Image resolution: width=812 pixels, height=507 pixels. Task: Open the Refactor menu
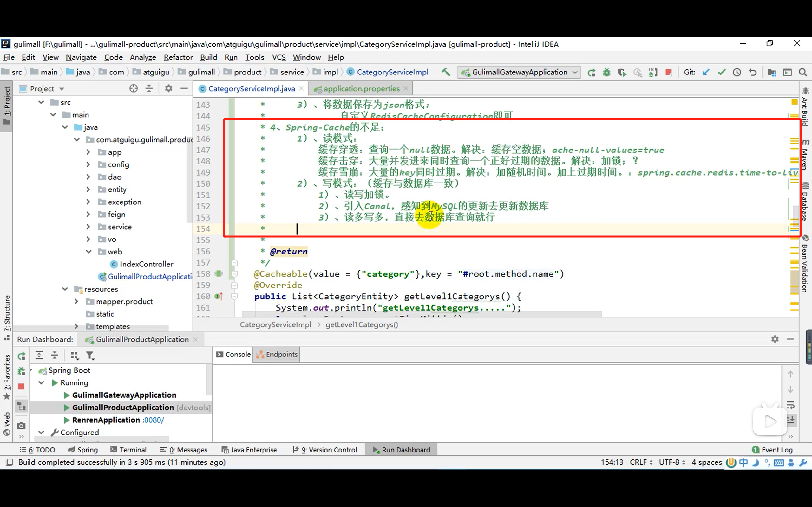178,57
